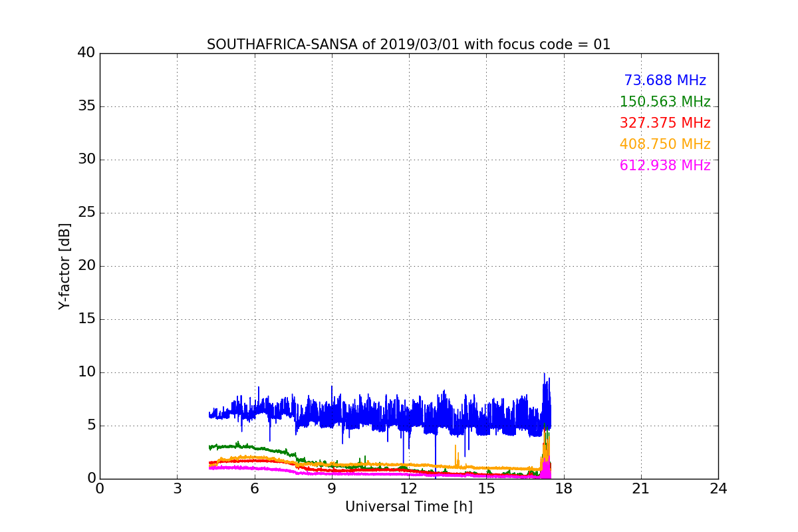Click x-axis tick value 18

(x=563, y=489)
